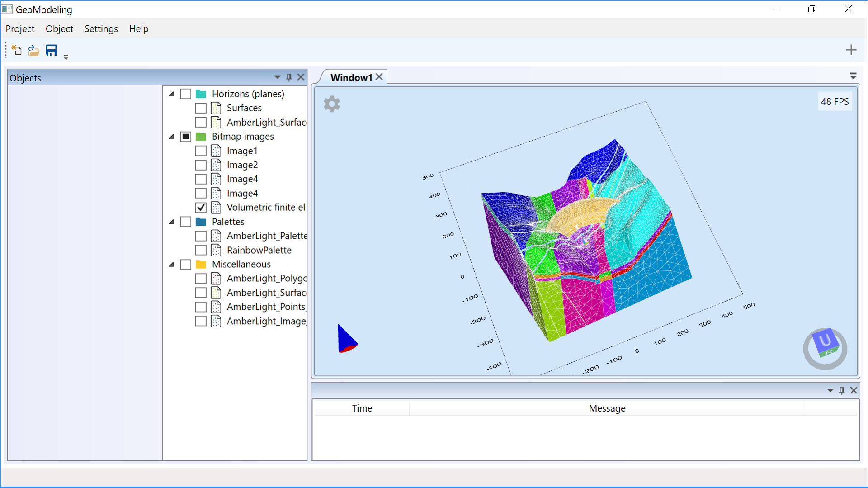Click the Save project disk icon
The width and height of the screenshot is (868, 488).
click(x=52, y=50)
